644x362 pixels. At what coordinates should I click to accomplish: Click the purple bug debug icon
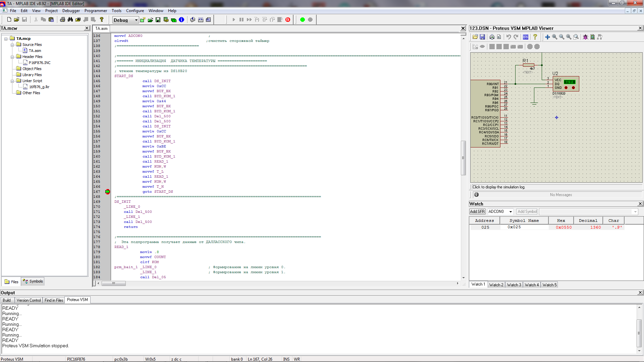(x=586, y=37)
